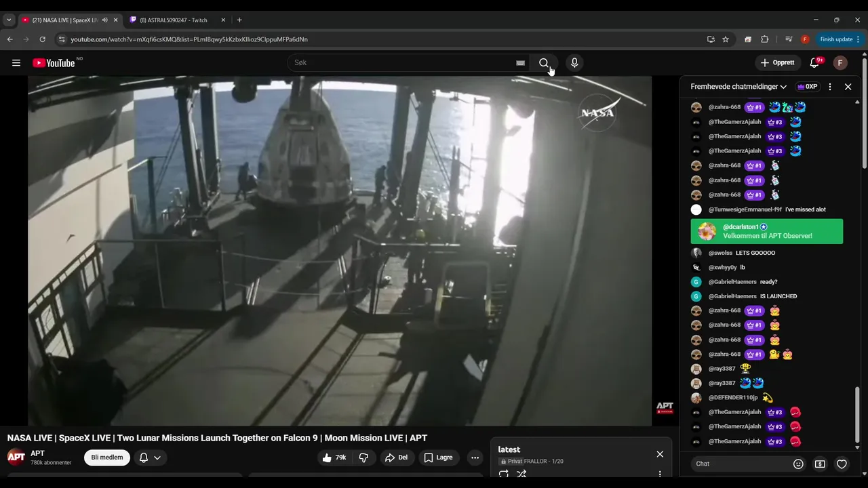Go back in browser history
Screen dimensions: 868x488
point(9,39)
